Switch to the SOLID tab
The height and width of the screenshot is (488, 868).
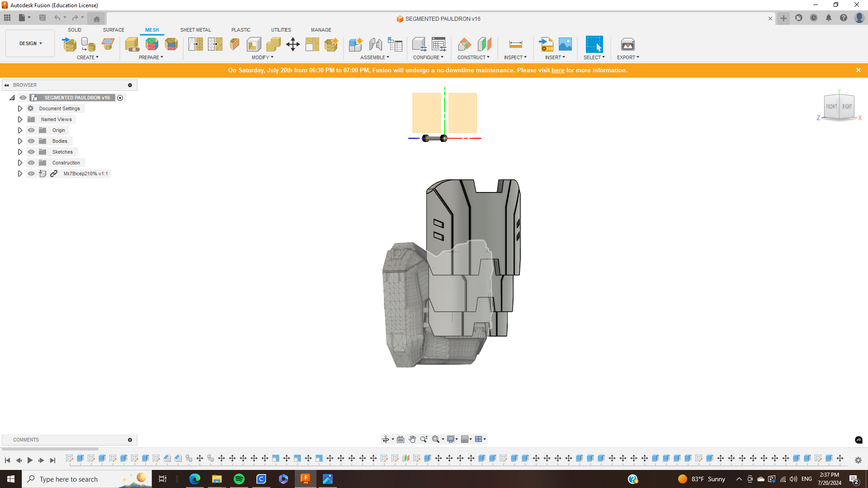pyautogui.click(x=75, y=30)
